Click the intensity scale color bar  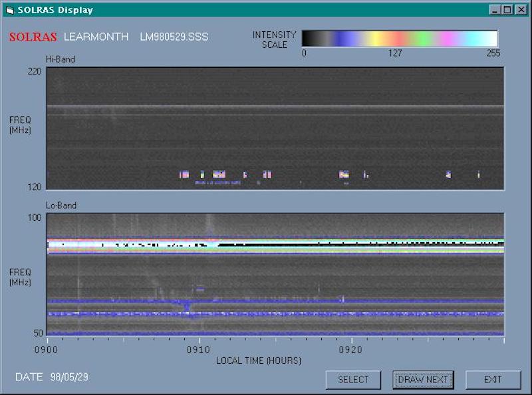[400, 39]
